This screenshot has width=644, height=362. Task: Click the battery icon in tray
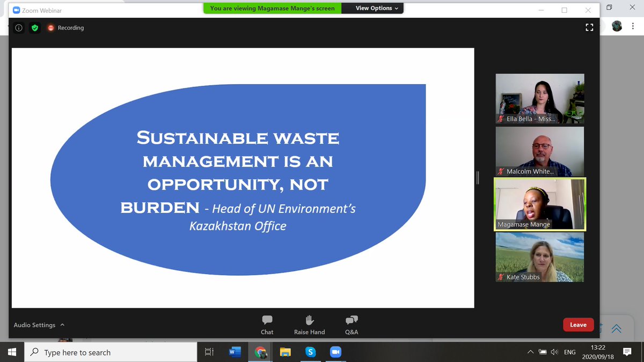(x=543, y=352)
